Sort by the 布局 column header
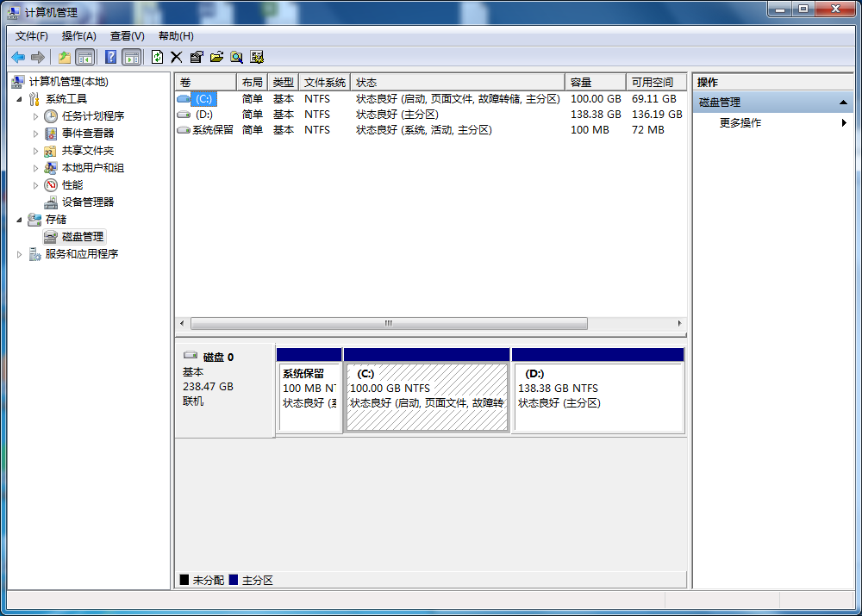This screenshot has width=862, height=616. (x=253, y=83)
